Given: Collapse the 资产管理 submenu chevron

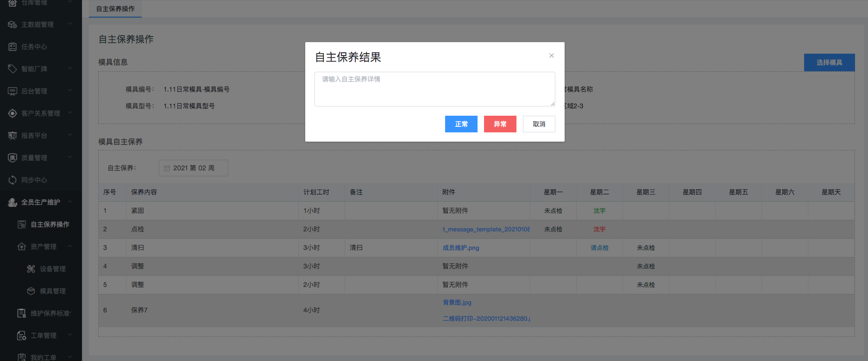Looking at the screenshot, I should 70,246.
